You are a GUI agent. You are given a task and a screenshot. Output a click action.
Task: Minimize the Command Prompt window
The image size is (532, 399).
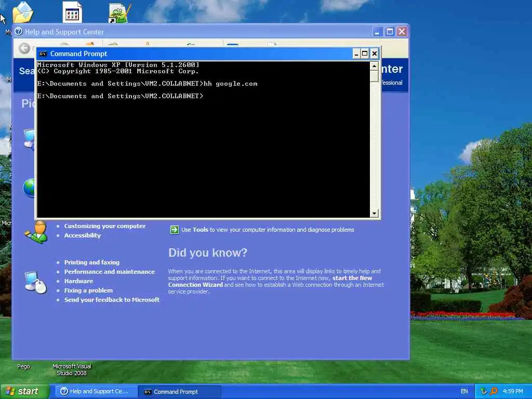[356, 54]
